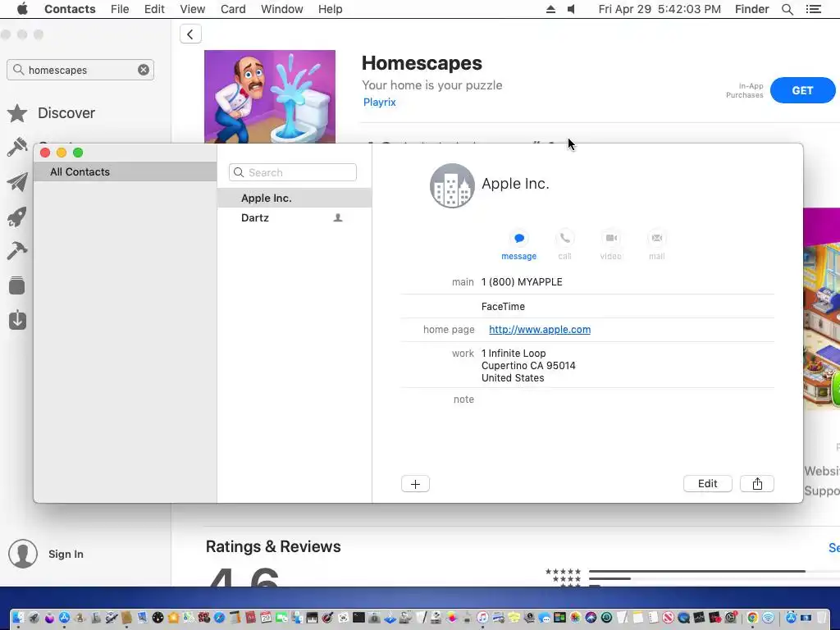Click the 1 Infinite Loop work address
This screenshot has height=630, width=840.
[x=528, y=365]
